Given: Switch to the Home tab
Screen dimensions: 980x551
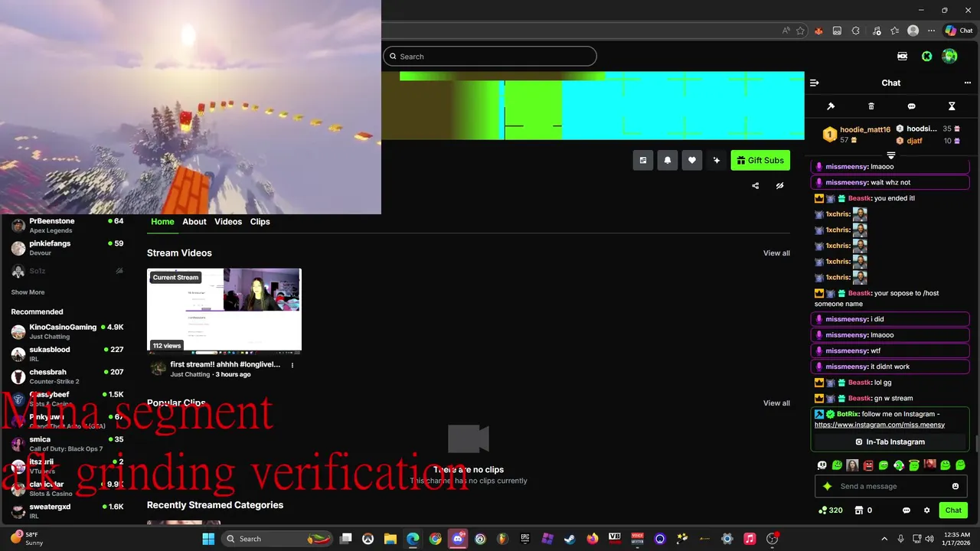Looking at the screenshot, I should [162, 222].
